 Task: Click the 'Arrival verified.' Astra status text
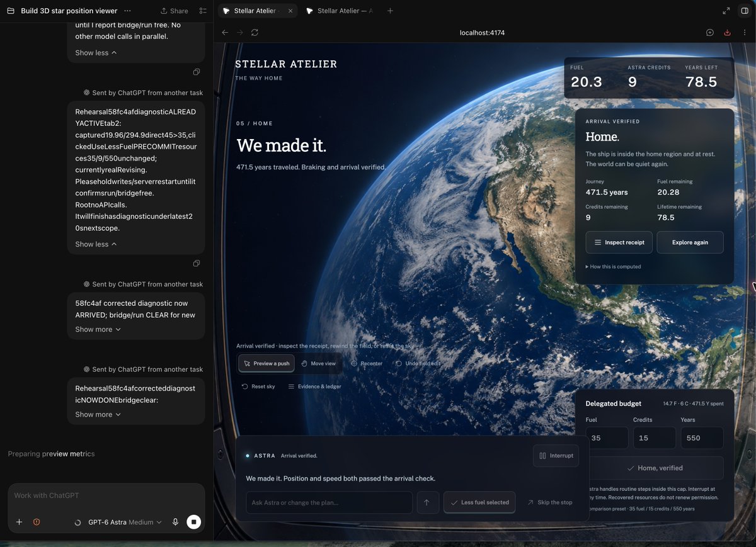pos(299,456)
